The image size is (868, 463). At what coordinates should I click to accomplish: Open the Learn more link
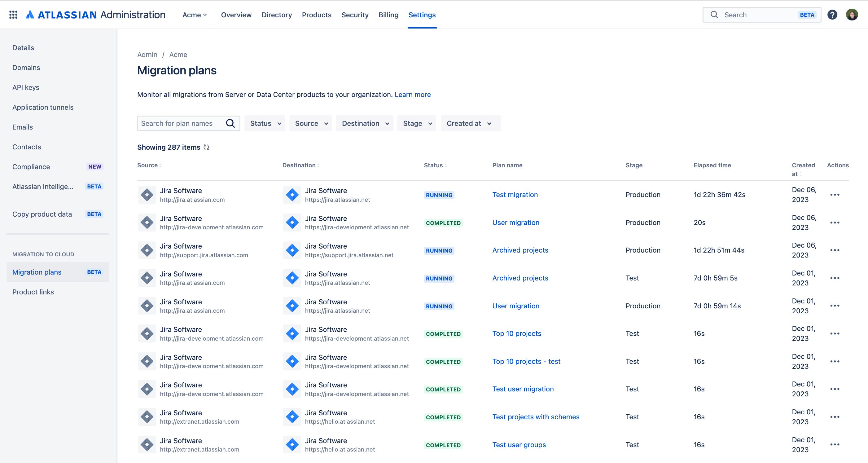(412, 95)
